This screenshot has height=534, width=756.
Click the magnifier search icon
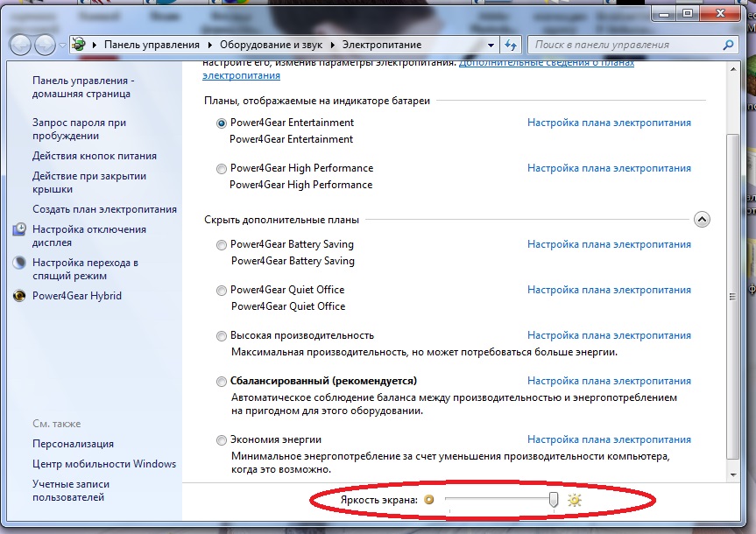[728, 45]
